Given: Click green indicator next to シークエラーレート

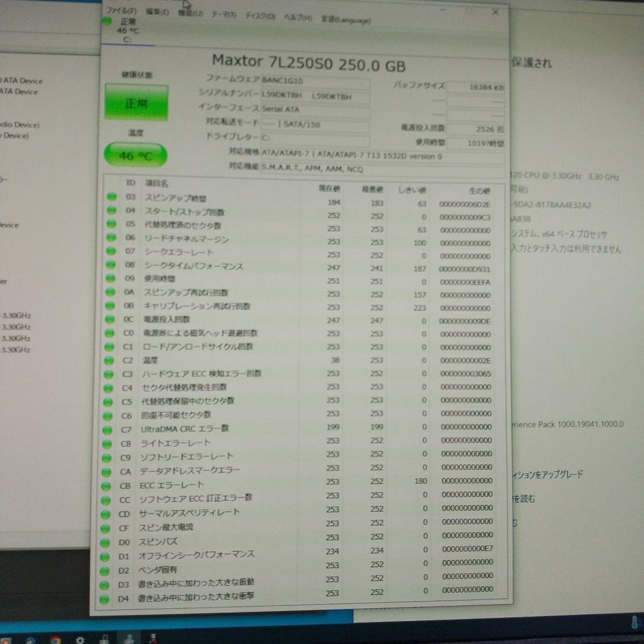Looking at the screenshot, I should click(x=110, y=252).
